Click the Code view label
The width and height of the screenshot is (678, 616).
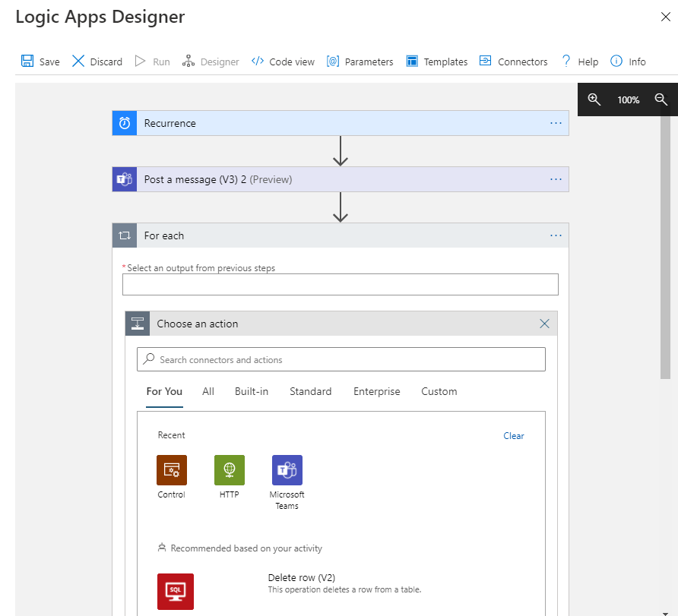pyautogui.click(x=292, y=62)
